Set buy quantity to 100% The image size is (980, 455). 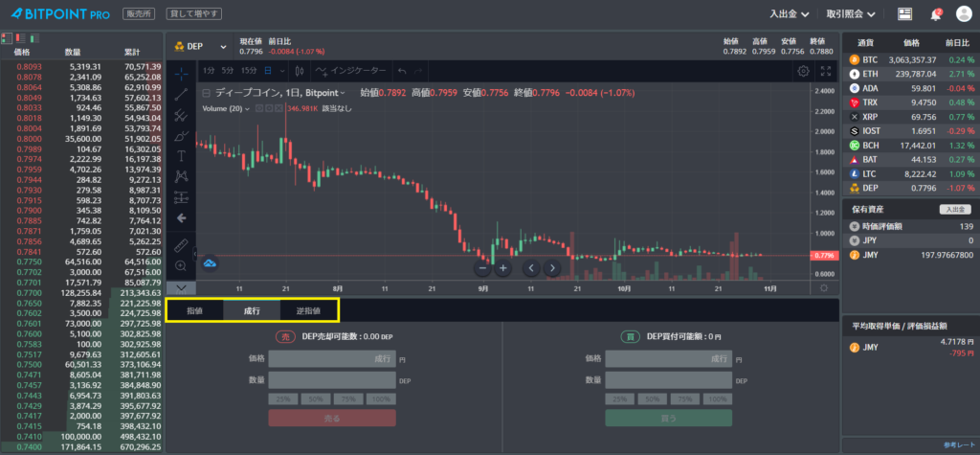point(718,399)
